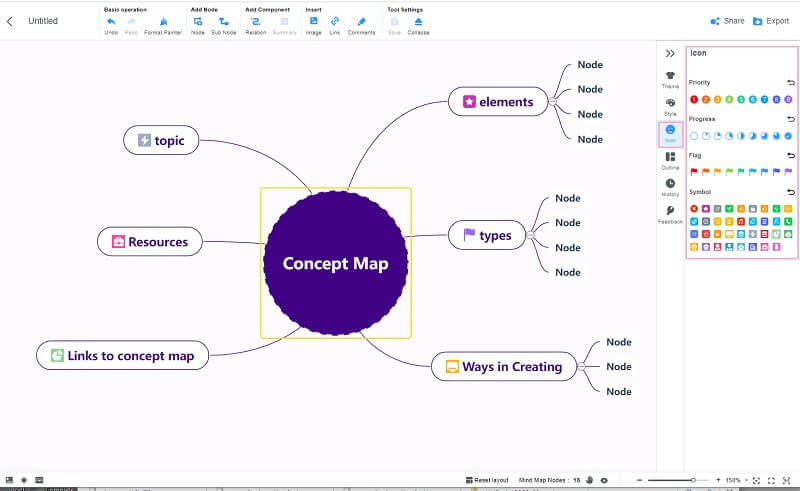This screenshot has width=800, height=491.
Task: Select the half-filled progress icon
Action: tap(741, 136)
